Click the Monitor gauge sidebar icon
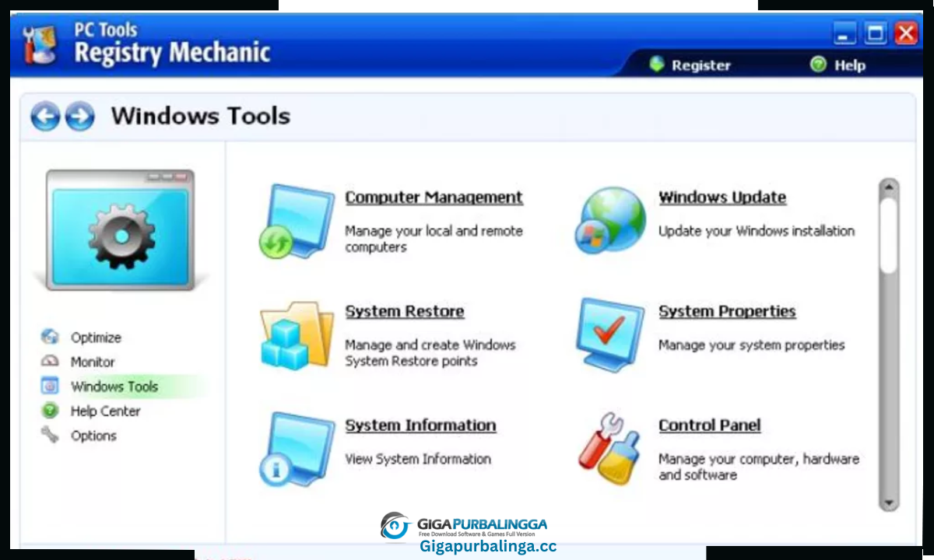934x560 pixels. 50,362
